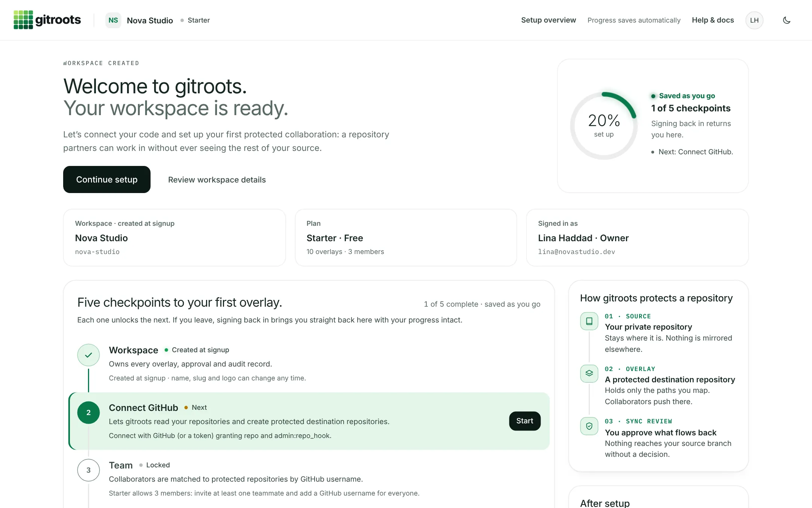Click '1 of 5 complete · saved as you go'
Viewport: 812px width, 508px height.
point(482,304)
